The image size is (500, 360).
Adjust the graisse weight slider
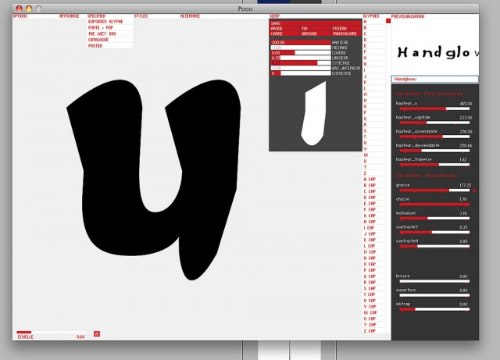[x=434, y=190]
